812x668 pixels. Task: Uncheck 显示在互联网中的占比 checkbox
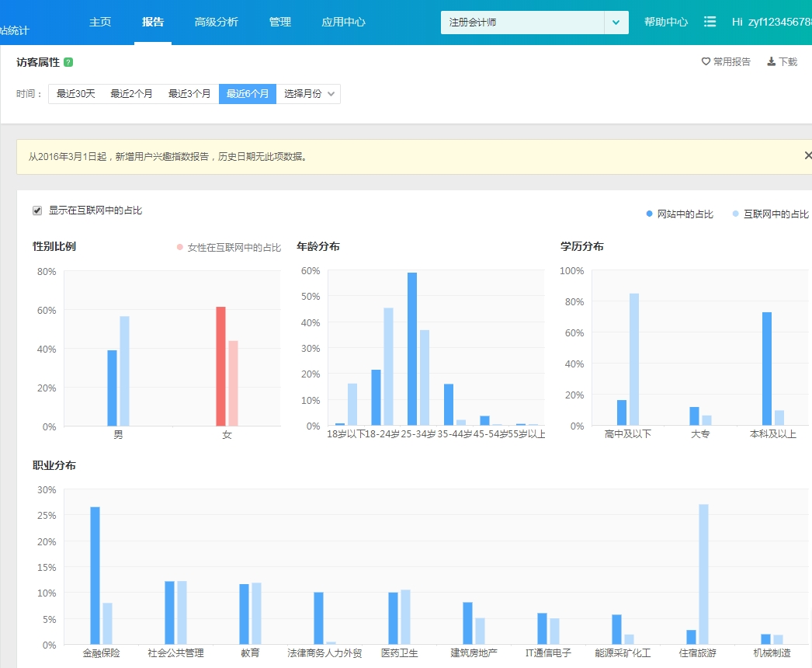click(x=37, y=210)
